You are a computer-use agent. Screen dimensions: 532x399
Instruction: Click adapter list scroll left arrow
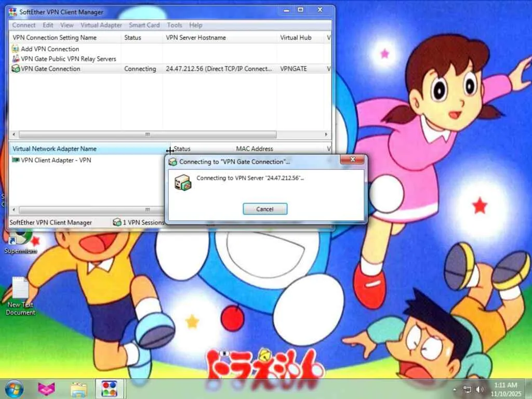click(x=14, y=210)
